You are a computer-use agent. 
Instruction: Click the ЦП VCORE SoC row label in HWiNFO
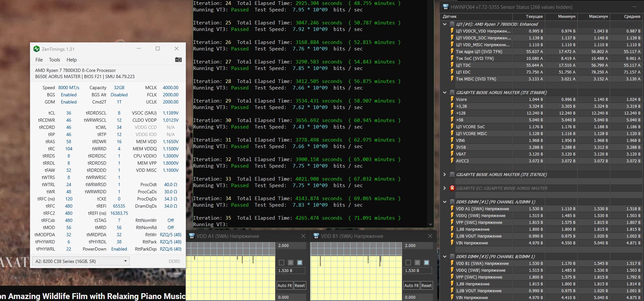[x=470, y=127]
